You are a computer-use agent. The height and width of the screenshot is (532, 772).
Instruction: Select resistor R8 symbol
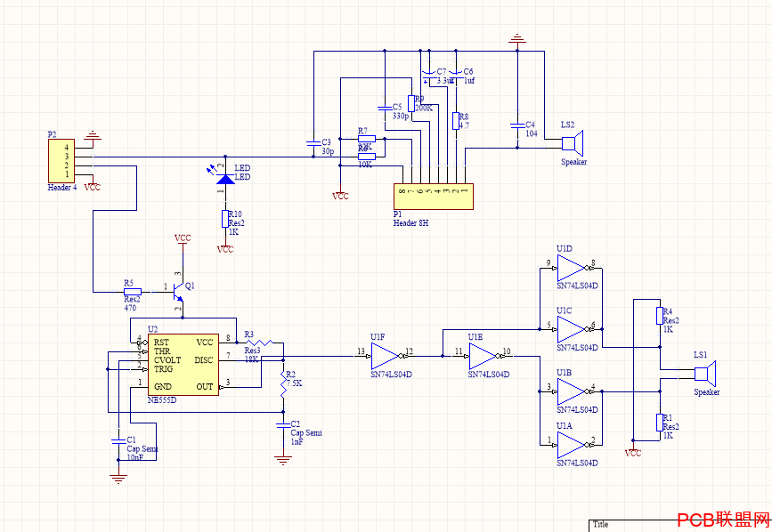click(456, 121)
